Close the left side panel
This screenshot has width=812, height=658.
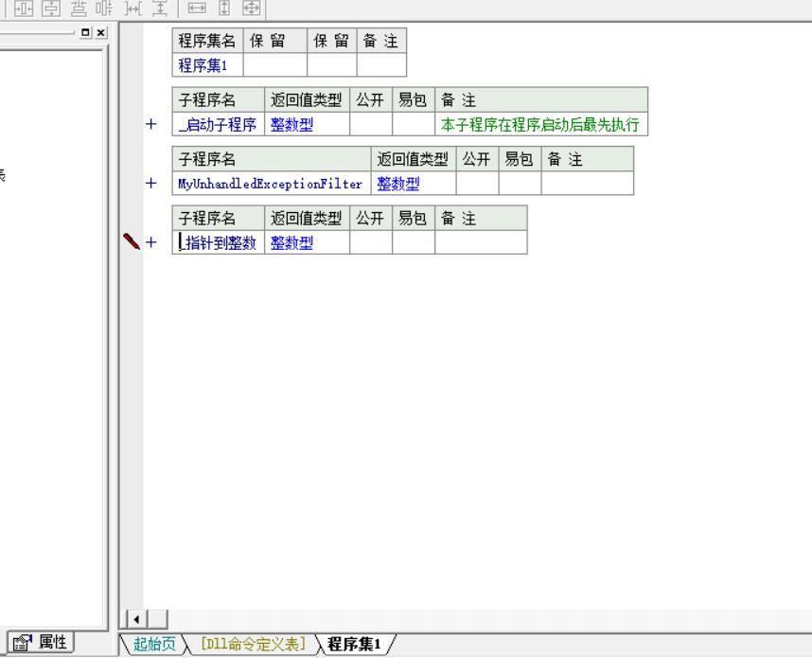point(101,32)
